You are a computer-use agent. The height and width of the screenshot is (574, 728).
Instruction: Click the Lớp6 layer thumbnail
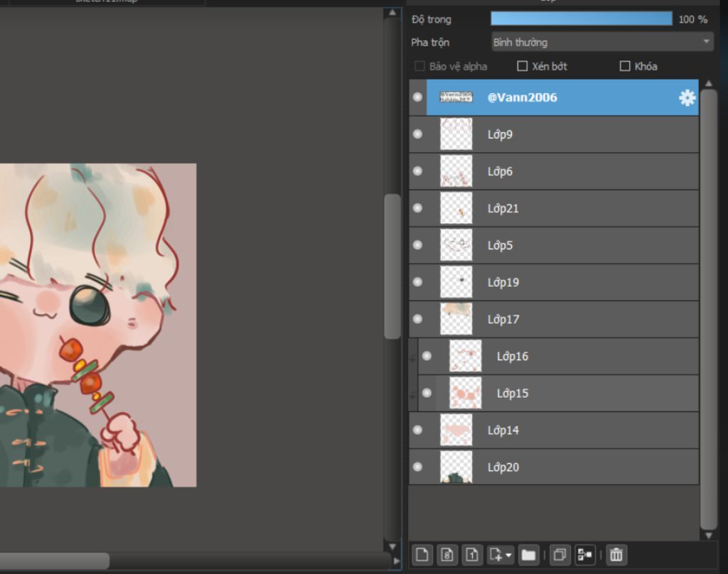pos(456,170)
